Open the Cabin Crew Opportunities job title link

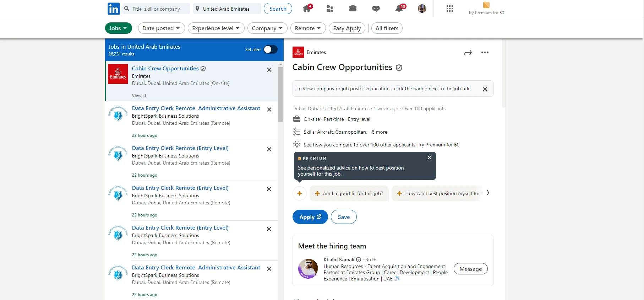pos(165,68)
